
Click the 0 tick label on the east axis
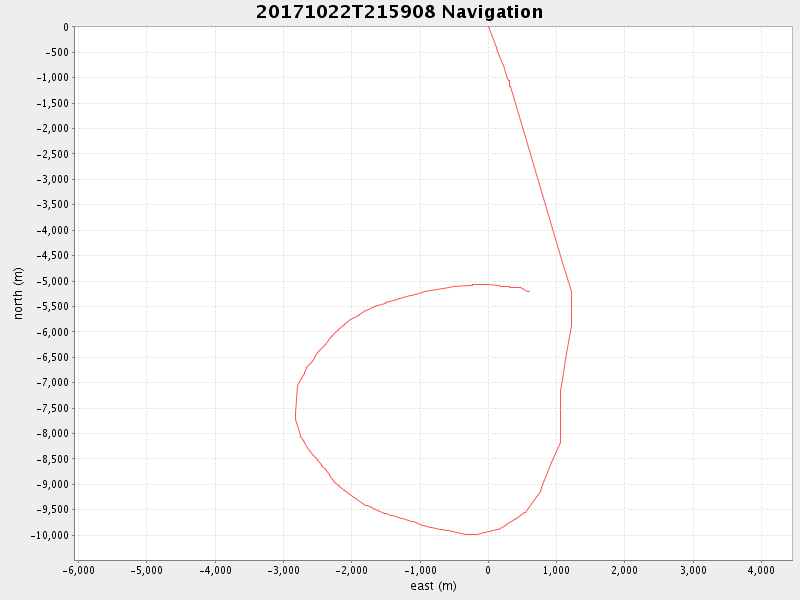pos(488,570)
